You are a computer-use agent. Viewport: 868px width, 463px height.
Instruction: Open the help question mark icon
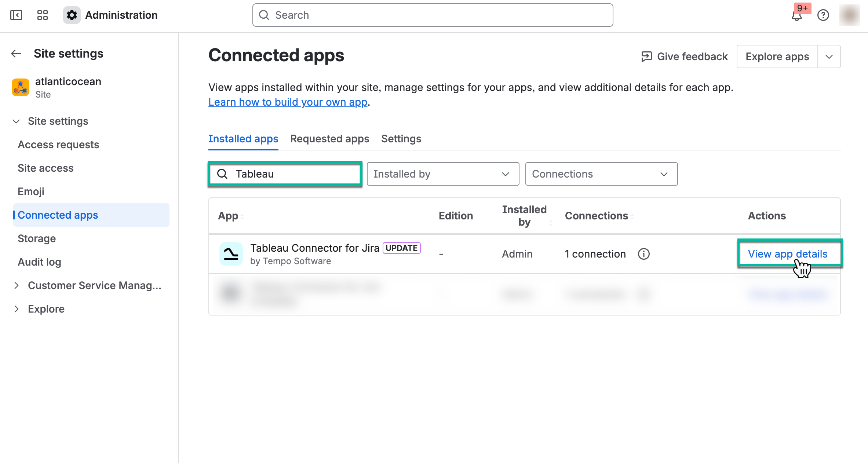tap(823, 15)
